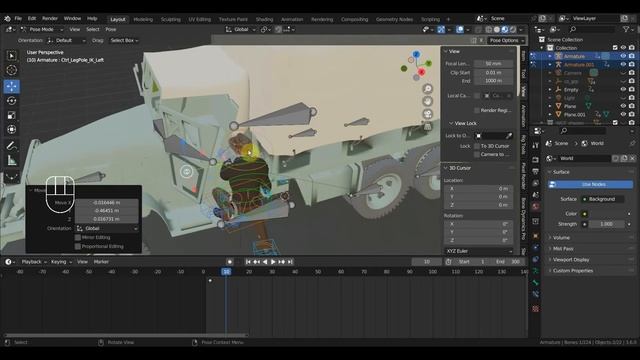Select the Rotate tool in the toolbar
This screenshot has width=640, height=360.
pyautogui.click(x=11, y=101)
